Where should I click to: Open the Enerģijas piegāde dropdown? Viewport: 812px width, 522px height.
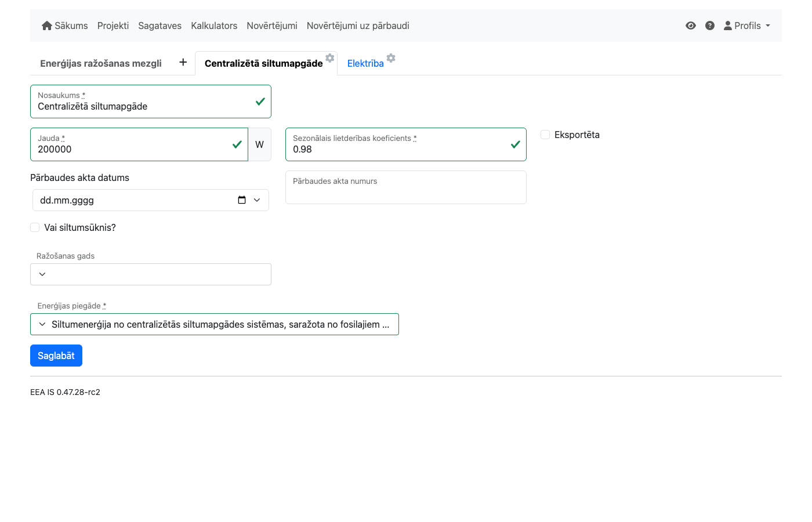(x=215, y=324)
